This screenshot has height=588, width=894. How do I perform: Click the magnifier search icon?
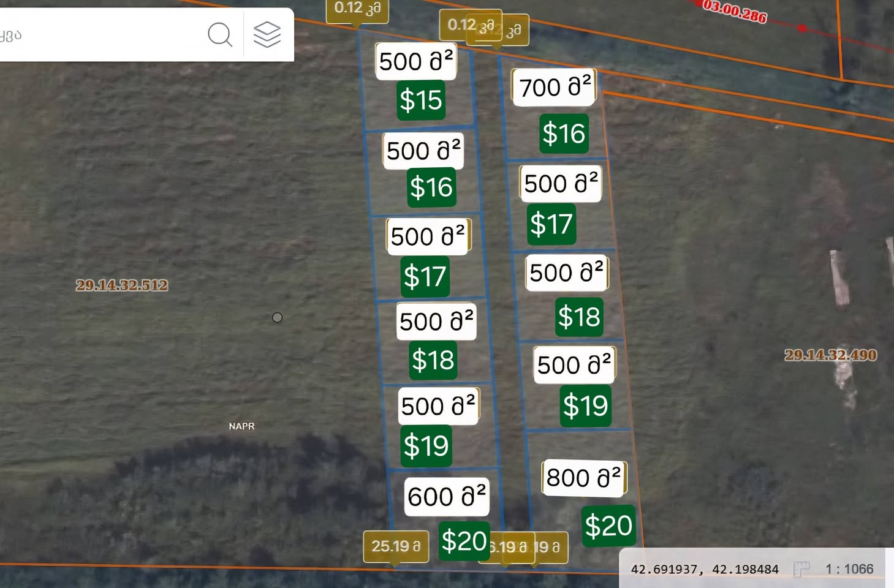tap(220, 34)
